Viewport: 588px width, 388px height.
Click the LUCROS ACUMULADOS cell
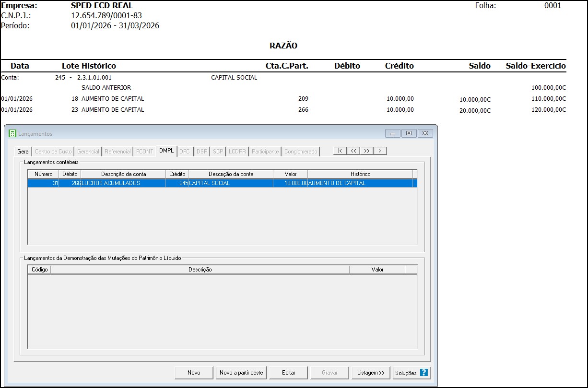[x=123, y=183]
